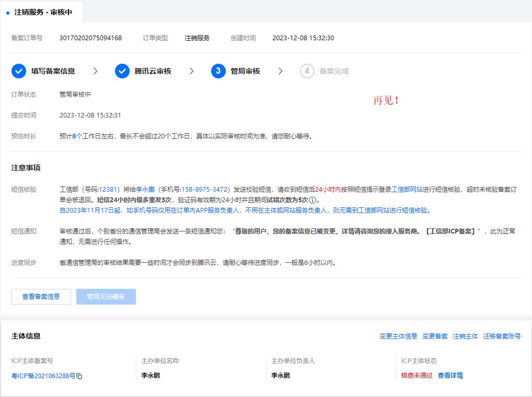The height and width of the screenshot is (397, 532).
Task: Click 变更主体信息 link
Action: (x=398, y=336)
